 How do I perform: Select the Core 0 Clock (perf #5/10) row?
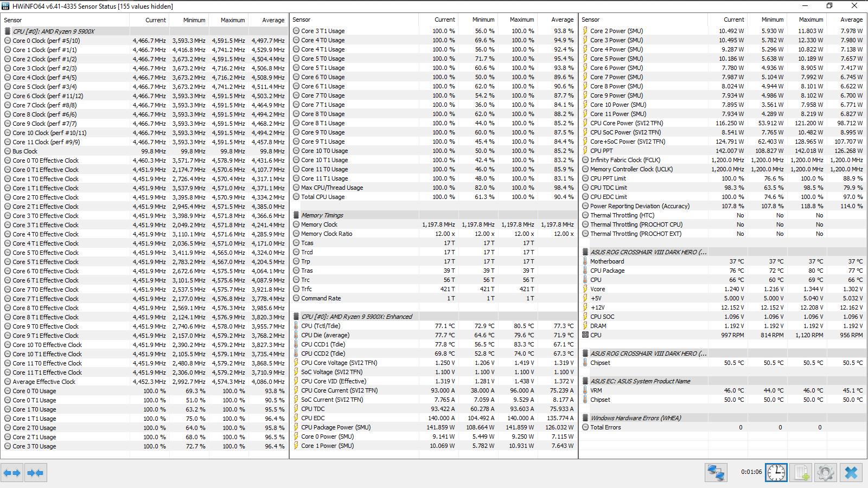click(144, 41)
